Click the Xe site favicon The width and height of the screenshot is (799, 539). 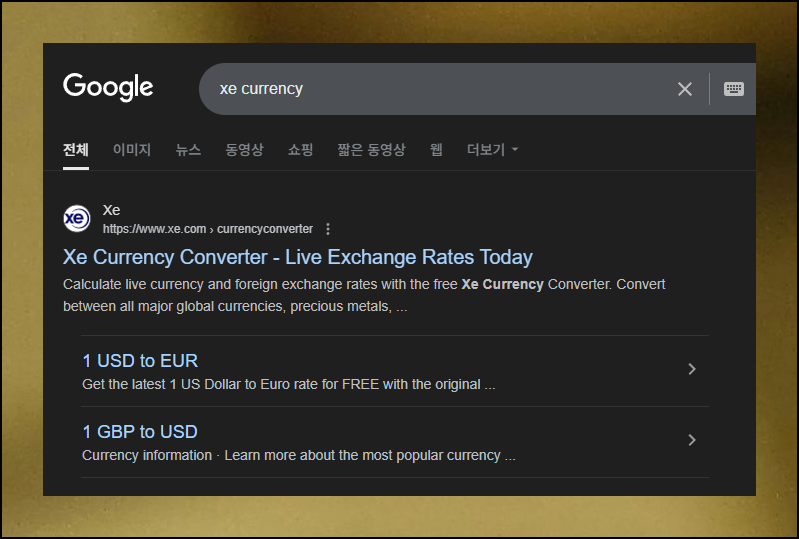76,219
